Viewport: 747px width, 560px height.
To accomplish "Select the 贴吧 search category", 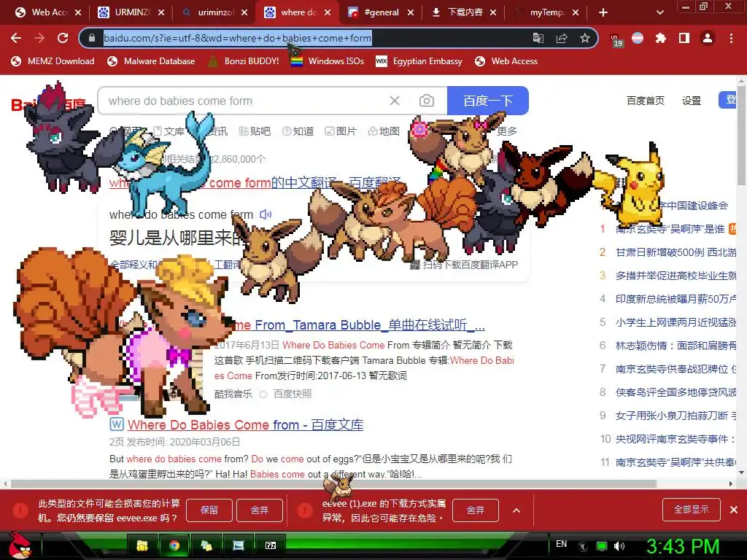I will pos(255,131).
